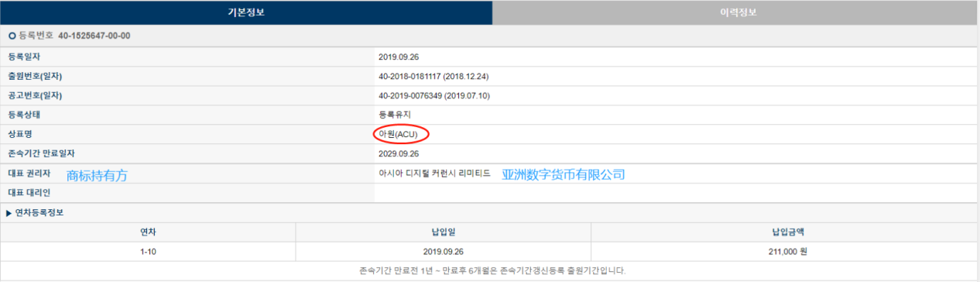The image size is (980, 282).
Task: Click the 연차 column header
Action: (148, 232)
